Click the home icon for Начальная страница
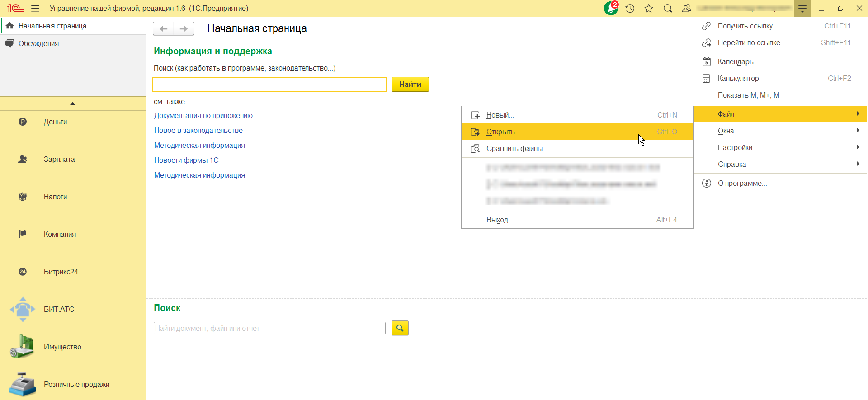This screenshot has height=400, width=868. 9,26
